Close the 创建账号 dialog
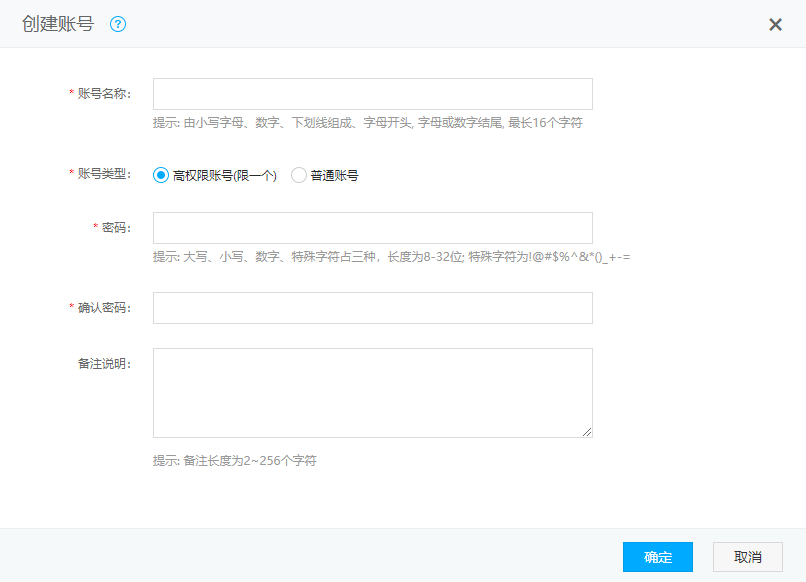This screenshot has height=582, width=806. 775,25
